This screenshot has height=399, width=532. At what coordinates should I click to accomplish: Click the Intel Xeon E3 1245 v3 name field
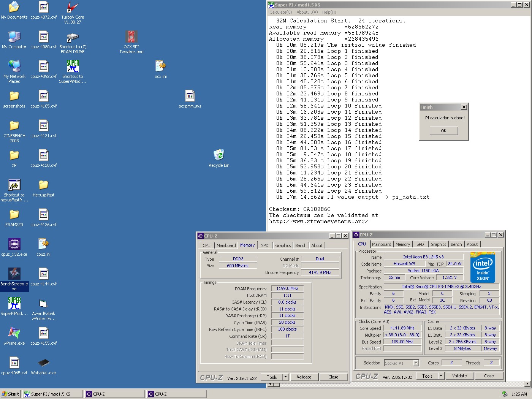(423, 257)
